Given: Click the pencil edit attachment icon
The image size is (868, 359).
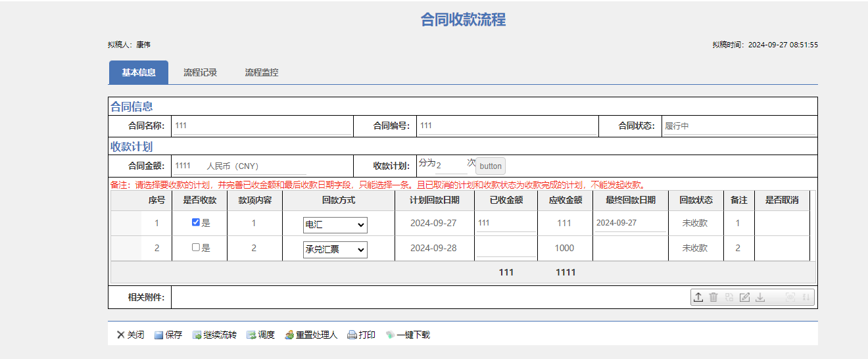Looking at the screenshot, I should 744,297.
